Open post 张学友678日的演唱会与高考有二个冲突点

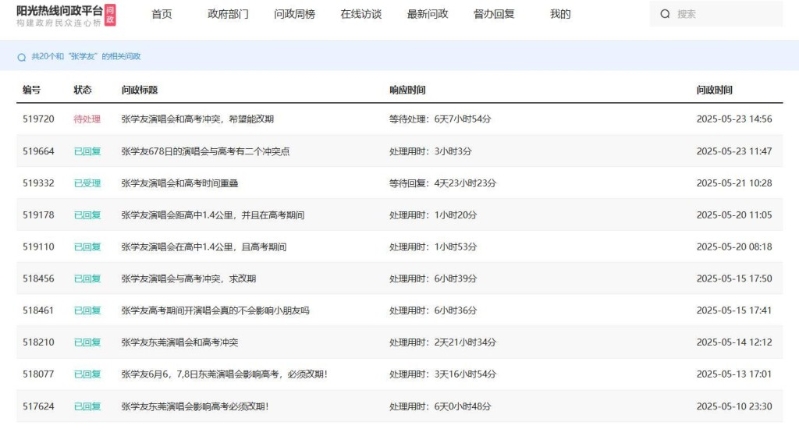205,151
